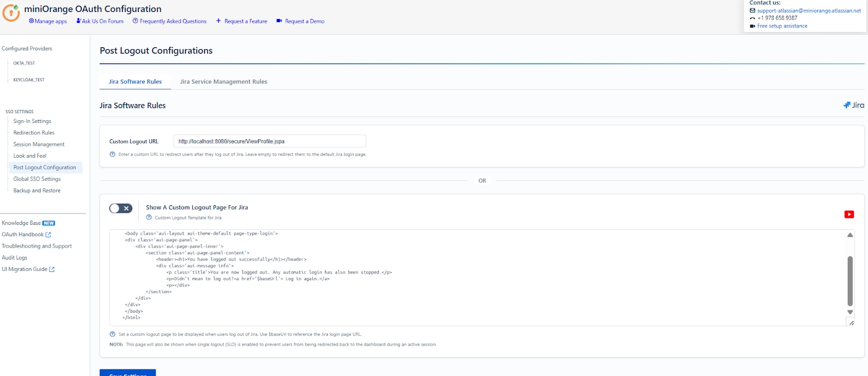868x376 pixels.
Task: Click Free setup assistance link
Action: tap(782, 26)
